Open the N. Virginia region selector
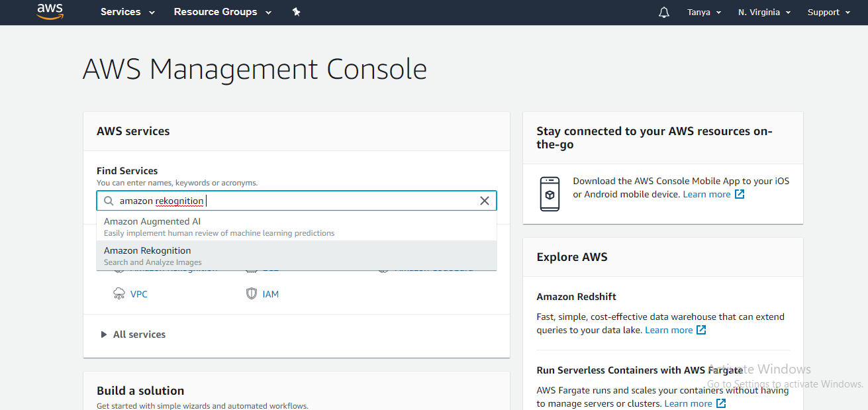This screenshot has height=410, width=868. pyautogui.click(x=764, y=13)
